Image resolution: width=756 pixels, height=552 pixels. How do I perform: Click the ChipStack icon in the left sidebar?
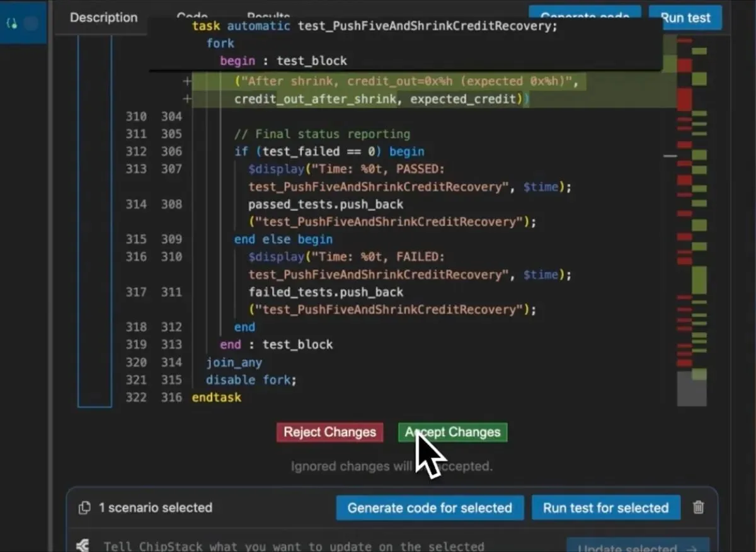[x=12, y=23]
